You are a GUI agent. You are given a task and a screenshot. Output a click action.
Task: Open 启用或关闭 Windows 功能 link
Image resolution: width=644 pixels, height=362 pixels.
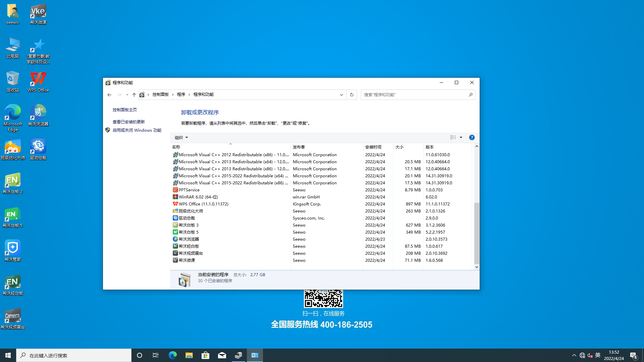pyautogui.click(x=137, y=130)
